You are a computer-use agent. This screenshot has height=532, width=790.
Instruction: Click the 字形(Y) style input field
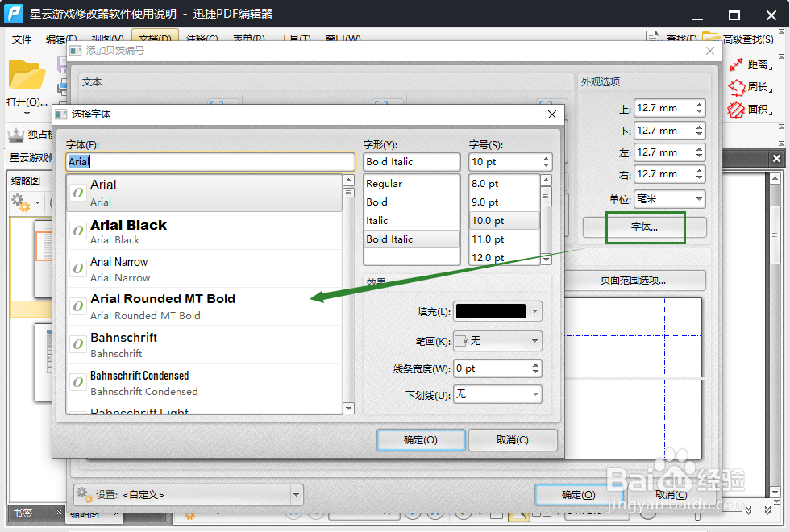412,162
